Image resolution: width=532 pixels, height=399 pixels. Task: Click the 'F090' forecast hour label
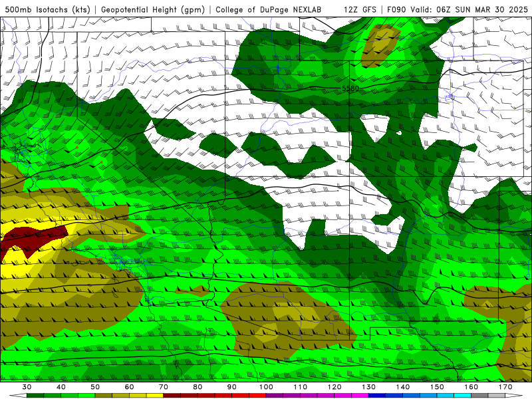[396, 9]
